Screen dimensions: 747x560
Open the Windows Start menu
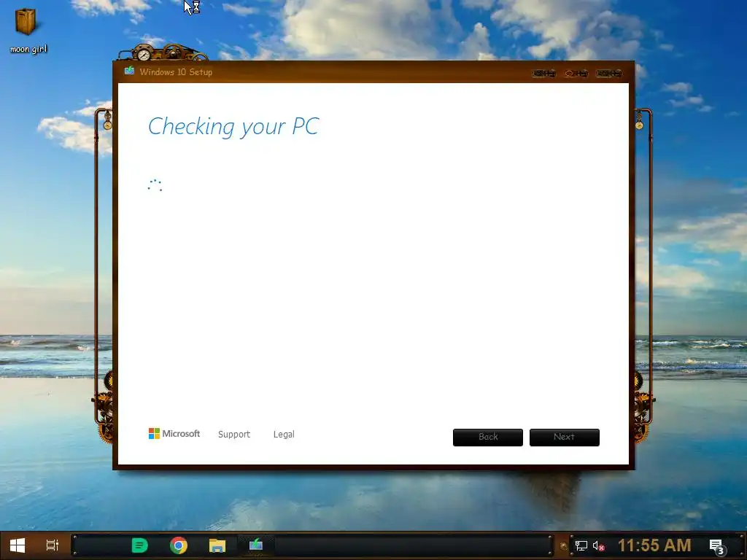(18, 545)
